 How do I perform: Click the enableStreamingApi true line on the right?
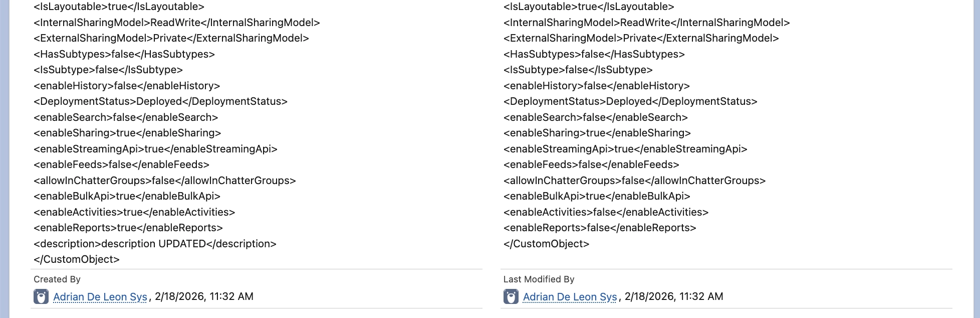625,148
